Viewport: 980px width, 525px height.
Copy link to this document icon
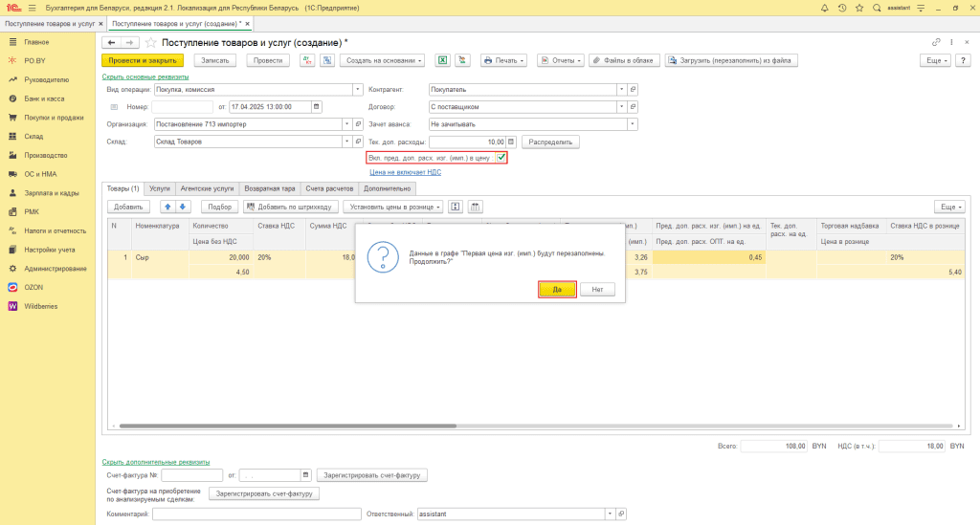936,42
